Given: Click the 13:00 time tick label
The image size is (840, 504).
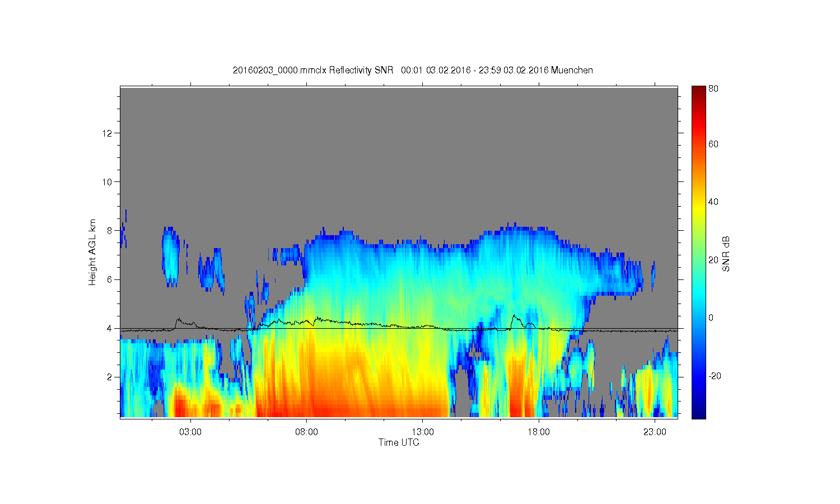Looking at the screenshot, I should [x=423, y=432].
